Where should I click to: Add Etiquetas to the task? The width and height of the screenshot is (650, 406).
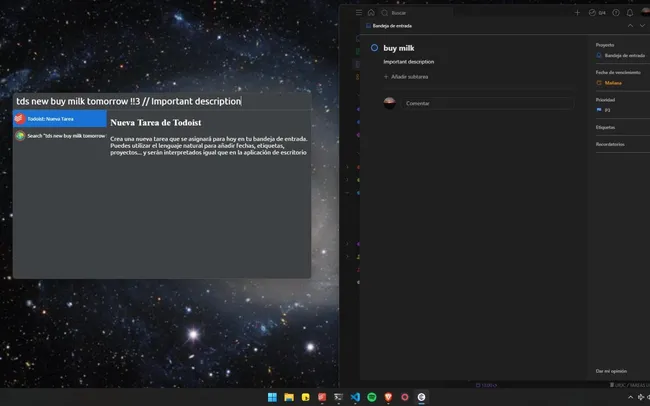[605, 127]
